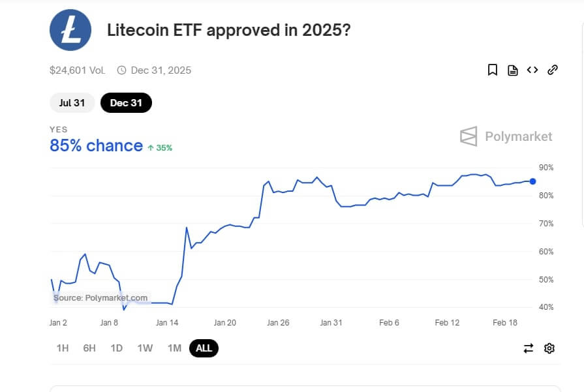Screen dimensions: 584x392
Task: Choose the ALL time range
Action: 204,348
